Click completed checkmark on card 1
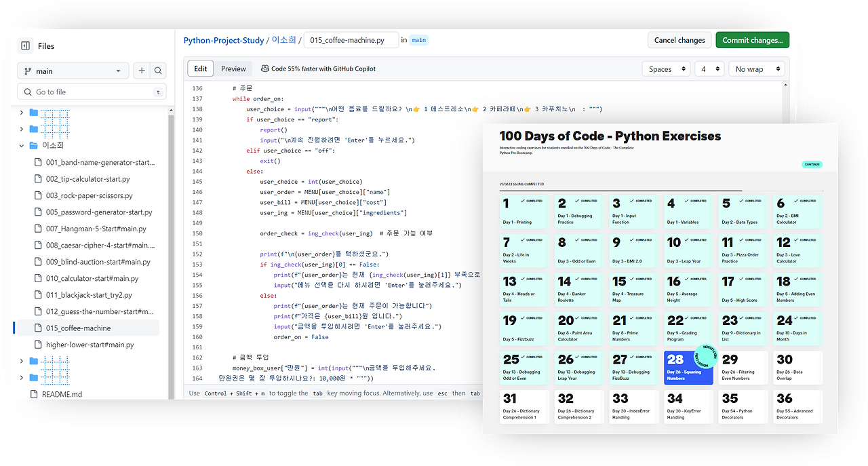The image size is (868, 466). coord(523,201)
